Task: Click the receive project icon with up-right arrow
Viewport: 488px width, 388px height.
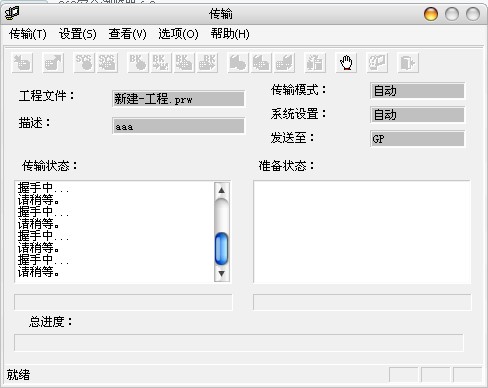Action: (x=53, y=63)
